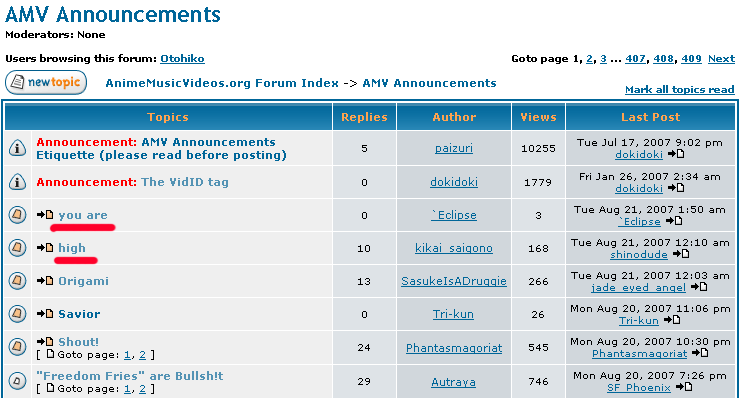740x398 pixels.
Task: Go to page 2 of Freedom Fries topic
Action: [143, 389]
